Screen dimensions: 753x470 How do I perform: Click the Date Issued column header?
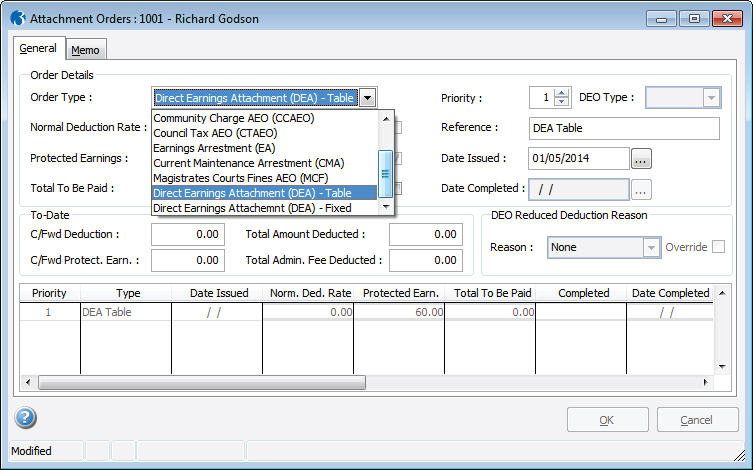click(x=217, y=293)
